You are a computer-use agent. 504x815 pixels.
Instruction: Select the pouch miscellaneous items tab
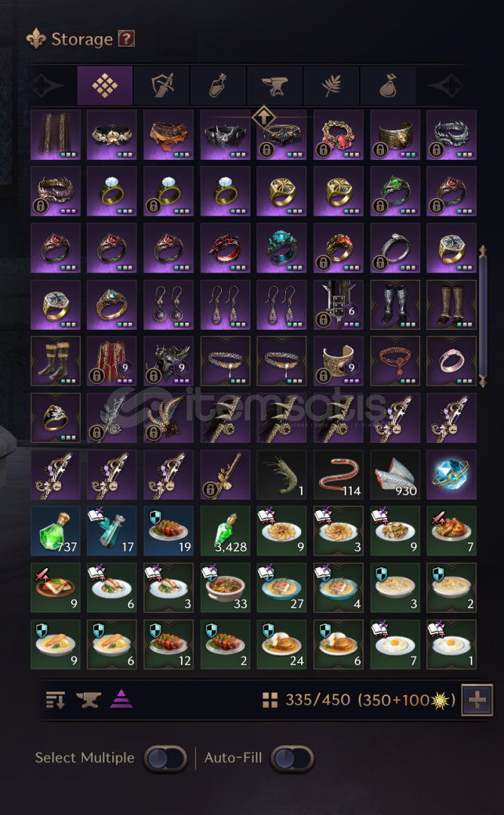pos(388,85)
